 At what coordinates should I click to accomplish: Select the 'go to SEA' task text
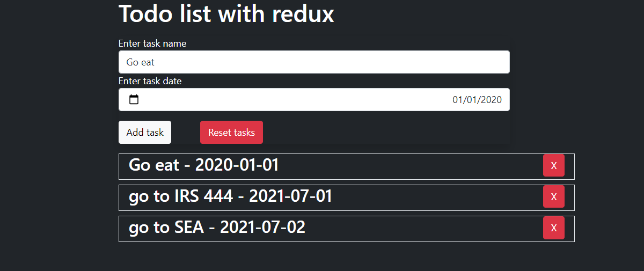[x=166, y=227]
